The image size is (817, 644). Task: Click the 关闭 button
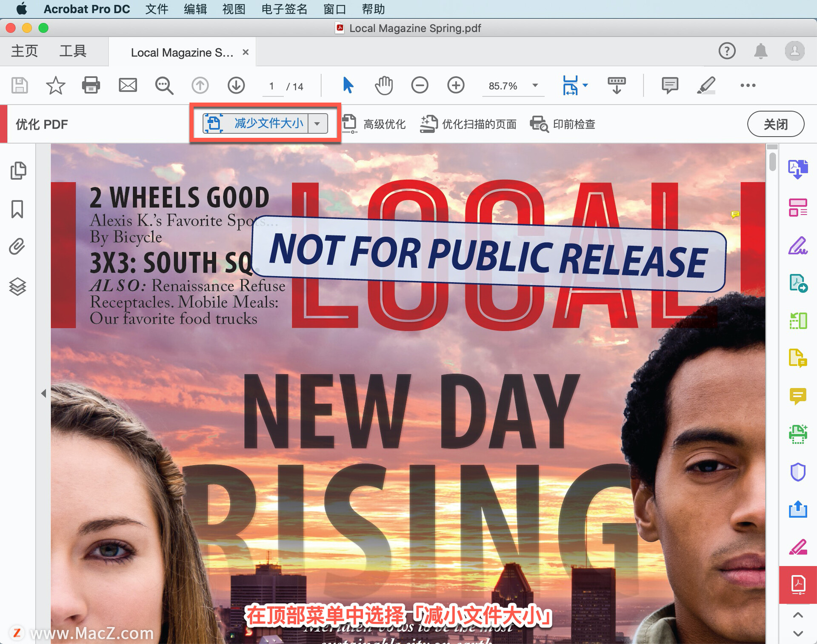tap(775, 124)
